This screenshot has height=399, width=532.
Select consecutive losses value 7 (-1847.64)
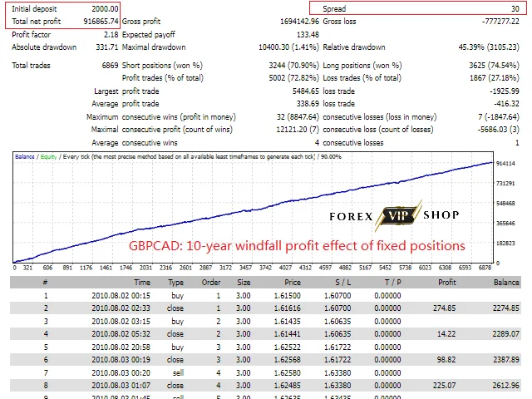point(499,117)
